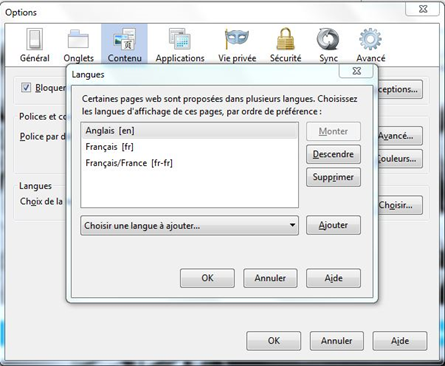Open the Avancé gear panel
Screen dimensions: 445x366
click(x=371, y=46)
